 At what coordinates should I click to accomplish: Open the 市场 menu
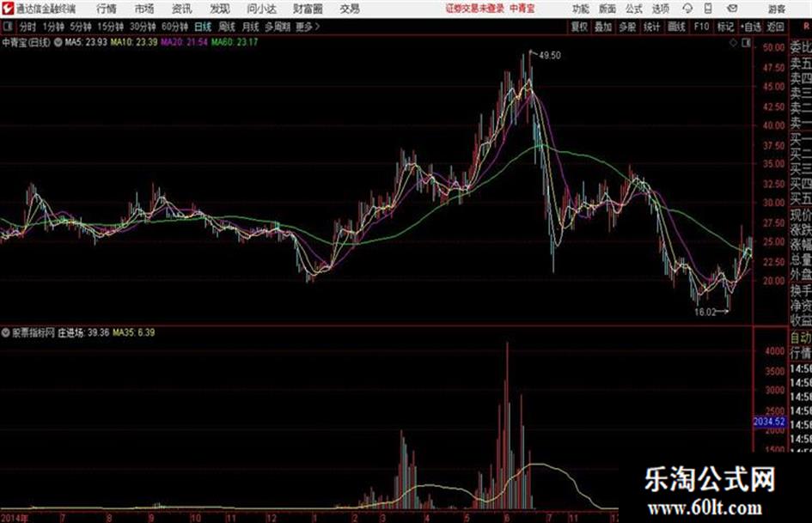(144, 9)
